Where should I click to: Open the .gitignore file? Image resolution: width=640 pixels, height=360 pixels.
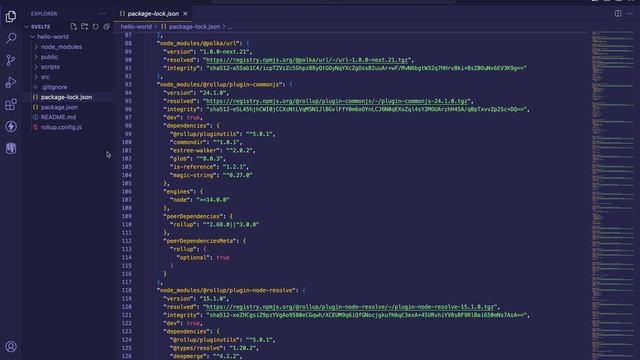tap(54, 87)
